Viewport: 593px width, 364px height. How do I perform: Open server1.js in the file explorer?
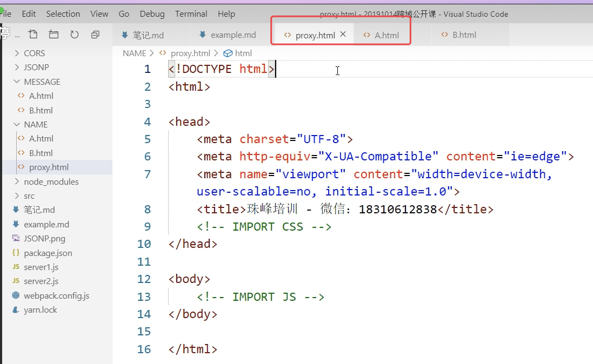(57, 267)
